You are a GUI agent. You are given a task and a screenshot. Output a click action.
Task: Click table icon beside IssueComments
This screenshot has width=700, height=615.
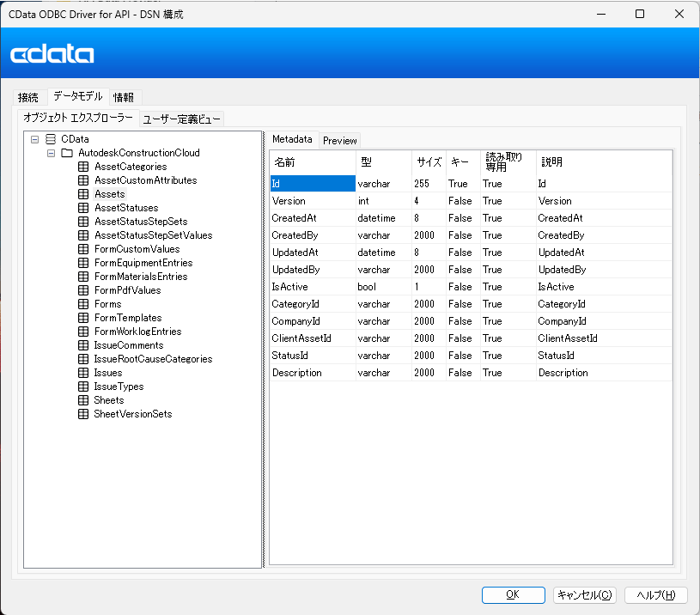point(83,345)
